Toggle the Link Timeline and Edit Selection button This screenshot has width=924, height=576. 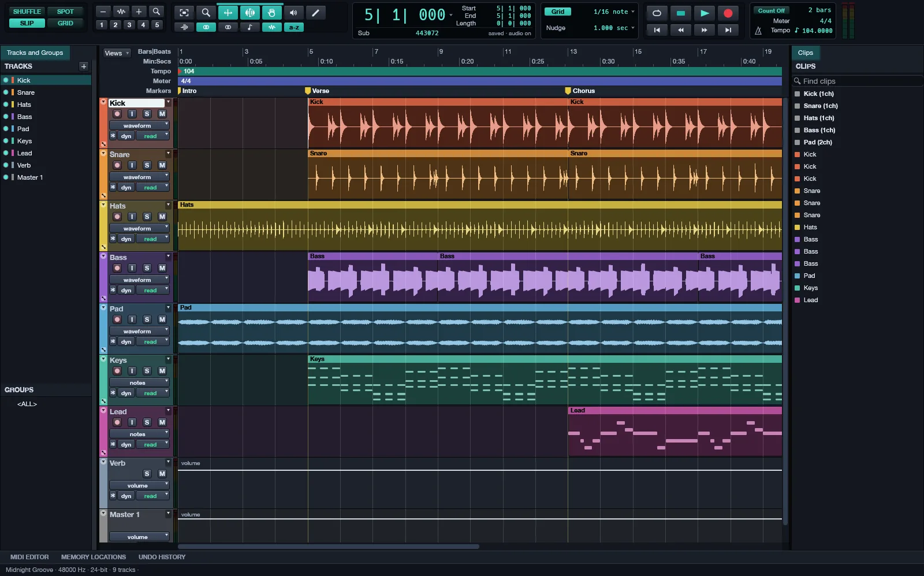206,27
